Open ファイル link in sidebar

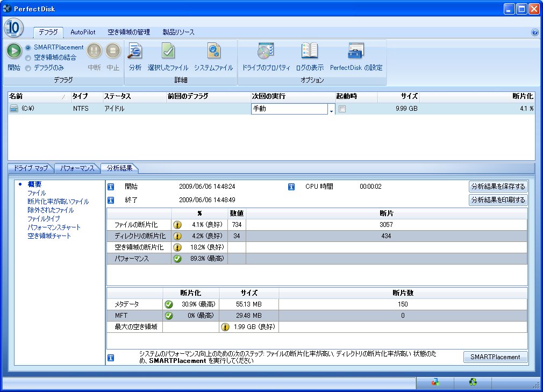pos(37,193)
